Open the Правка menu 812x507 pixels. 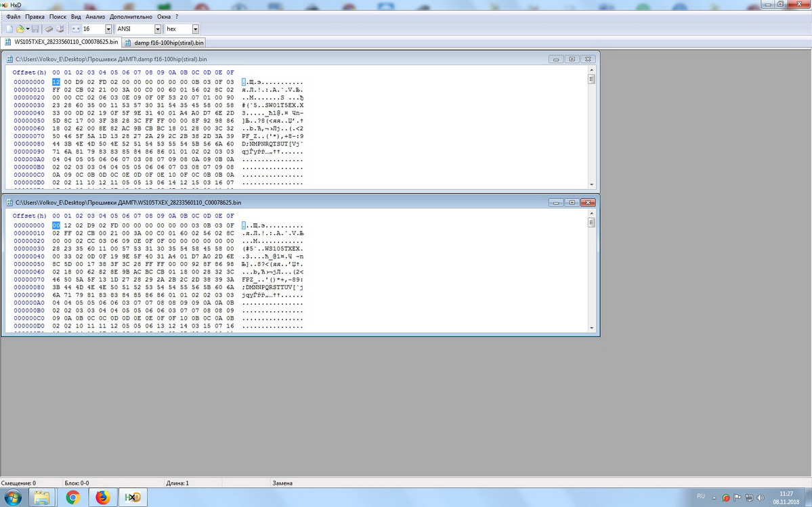click(35, 16)
